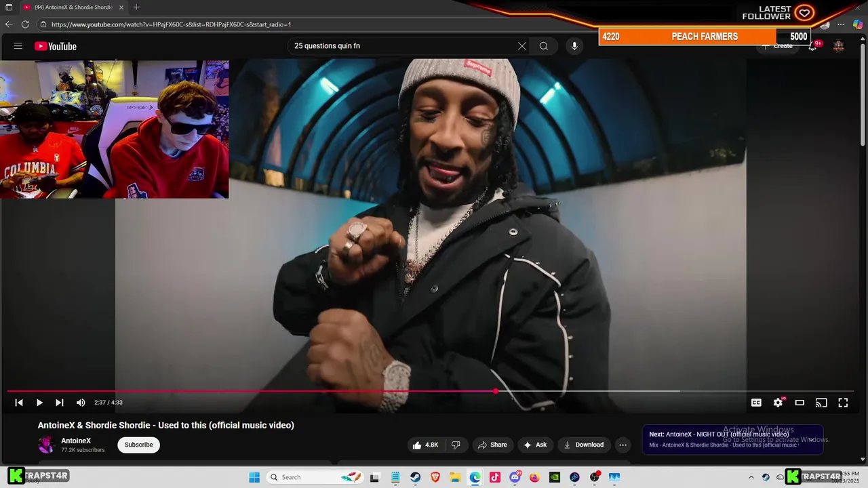Reload the browser page
The height and width of the screenshot is (488, 868).
pyautogui.click(x=25, y=24)
